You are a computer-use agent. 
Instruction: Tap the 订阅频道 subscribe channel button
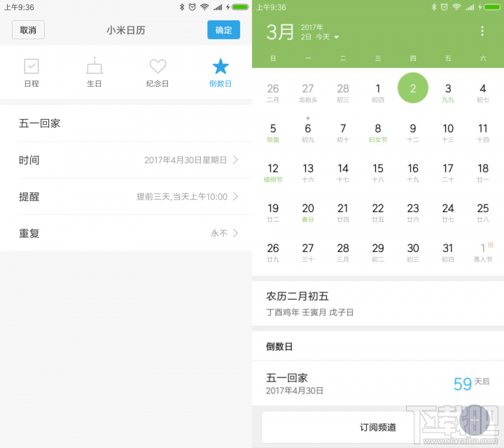tap(378, 428)
